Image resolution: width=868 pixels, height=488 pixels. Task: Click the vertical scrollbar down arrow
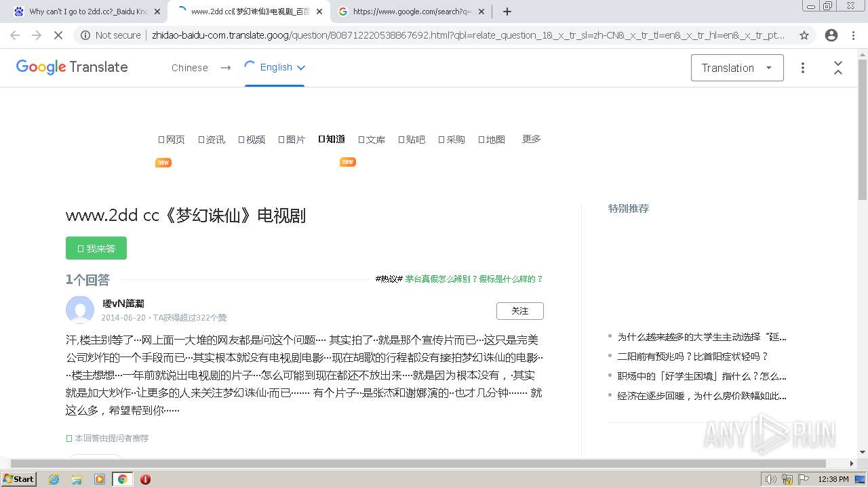click(x=863, y=451)
